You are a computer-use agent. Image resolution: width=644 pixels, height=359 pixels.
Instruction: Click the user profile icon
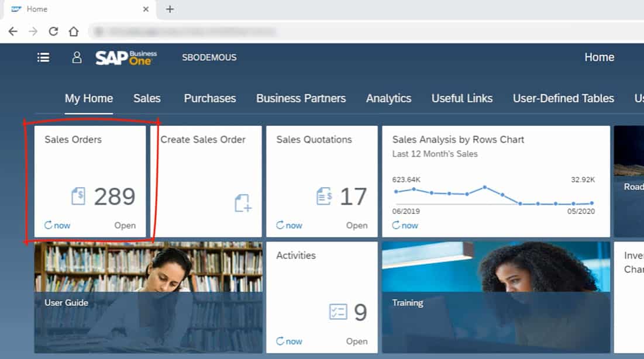pos(77,57)
